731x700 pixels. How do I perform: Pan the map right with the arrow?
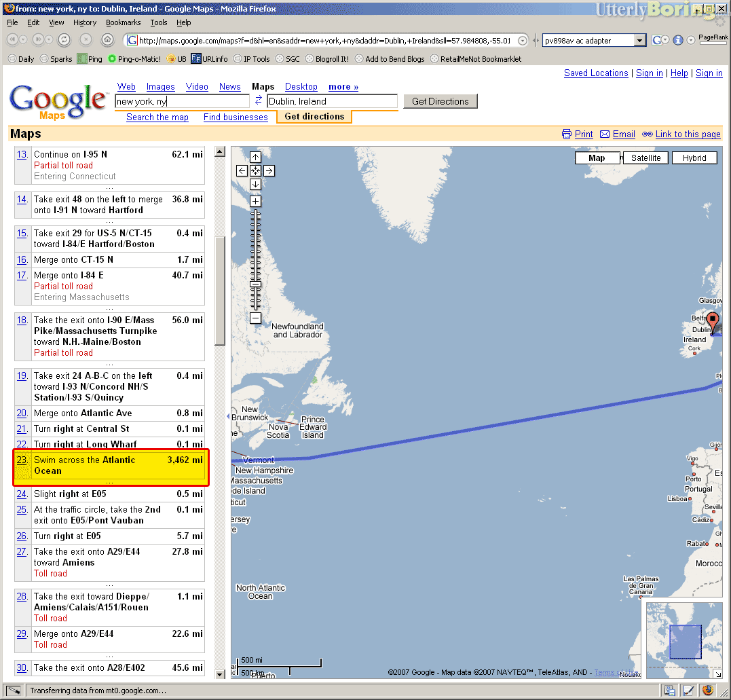[269, 170]
